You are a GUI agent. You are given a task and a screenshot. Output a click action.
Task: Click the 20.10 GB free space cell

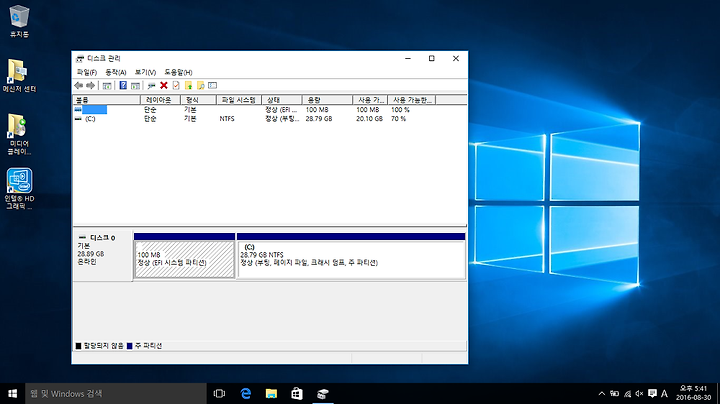click(x=369, y=118)
